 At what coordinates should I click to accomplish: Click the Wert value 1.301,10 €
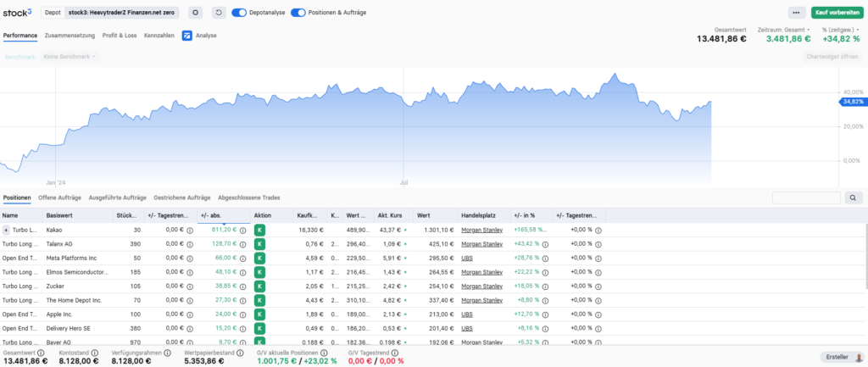coord(439,230)
